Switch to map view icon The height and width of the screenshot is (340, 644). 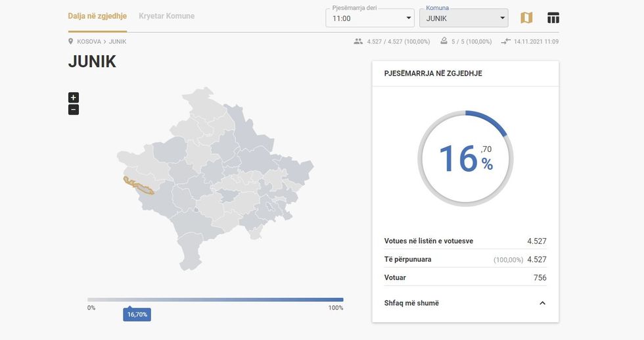tap(526, 18)
